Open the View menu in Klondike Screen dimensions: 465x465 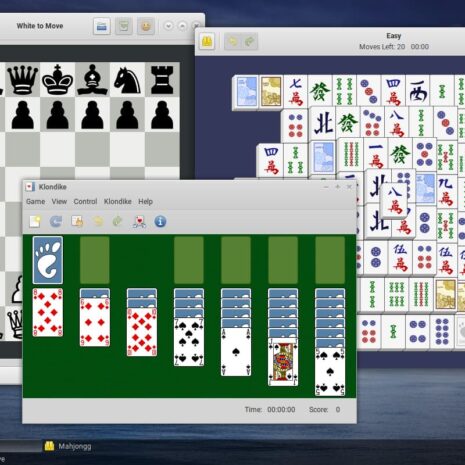tap(59, 202)
